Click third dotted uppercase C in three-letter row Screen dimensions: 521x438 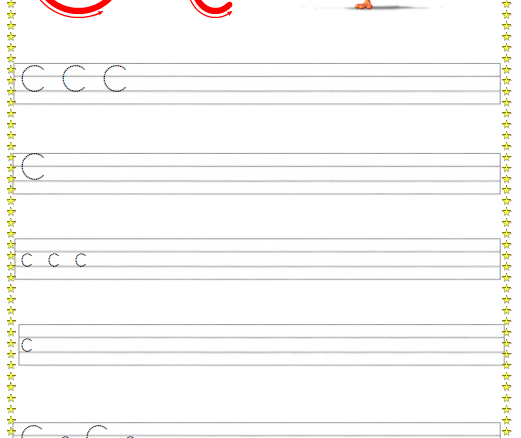115,79
